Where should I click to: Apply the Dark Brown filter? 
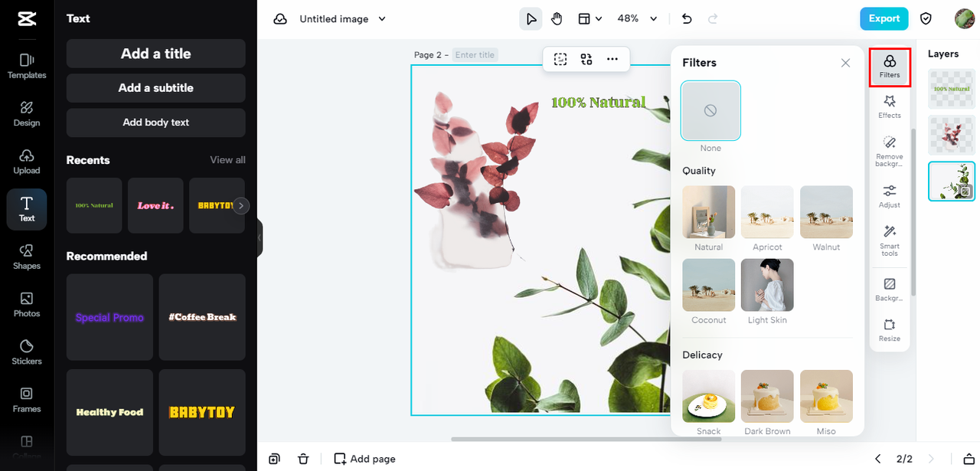point(767,397)
